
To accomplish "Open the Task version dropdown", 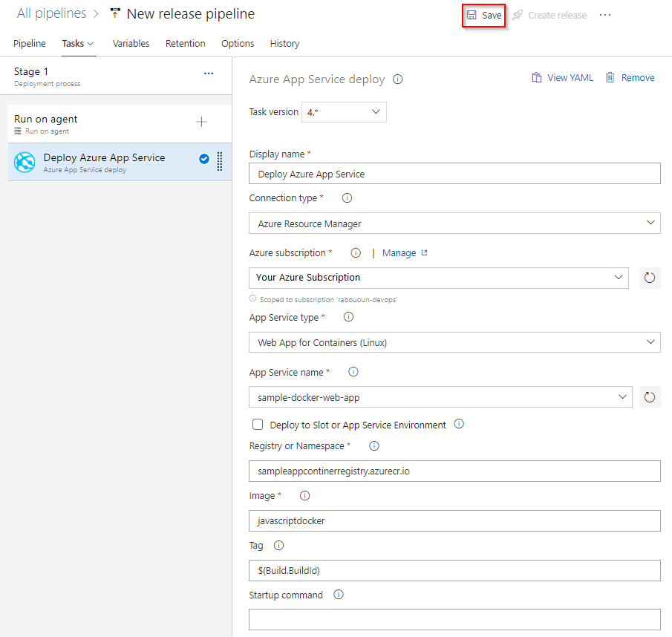I will pyautogui.click(x=344, y=111).
